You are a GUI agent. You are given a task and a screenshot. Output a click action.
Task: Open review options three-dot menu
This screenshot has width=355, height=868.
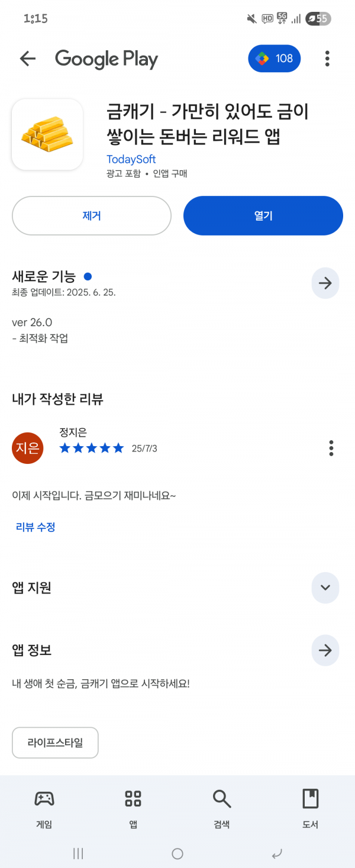click(331, 448)
